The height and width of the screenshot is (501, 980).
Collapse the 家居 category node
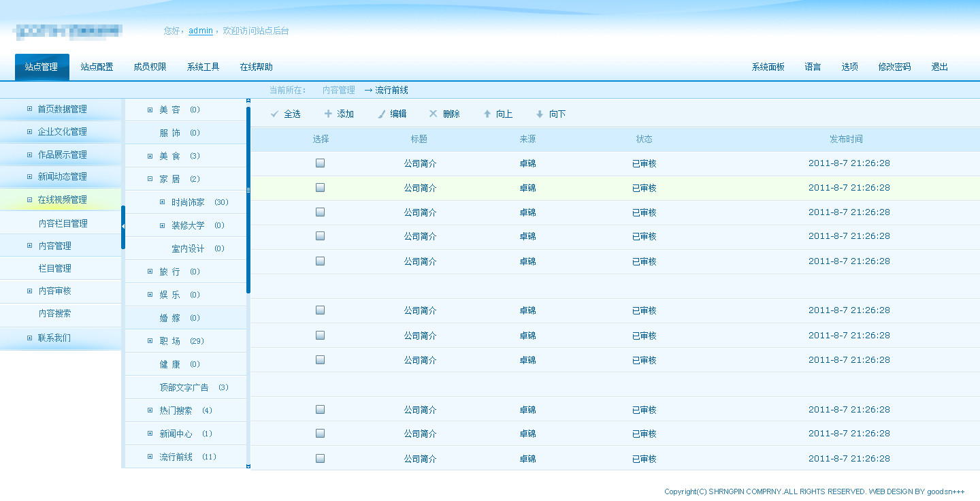(150, 180)
